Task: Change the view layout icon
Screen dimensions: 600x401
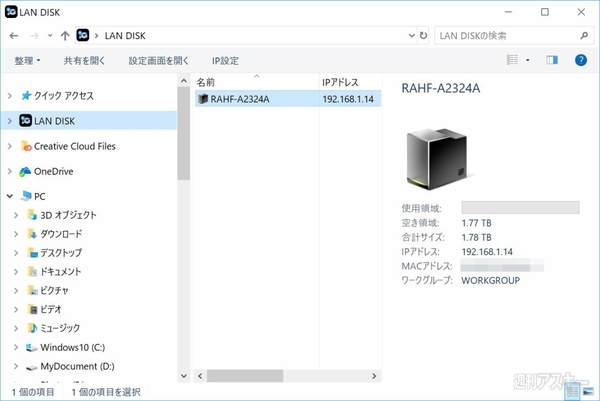Action: click(512, 60)
